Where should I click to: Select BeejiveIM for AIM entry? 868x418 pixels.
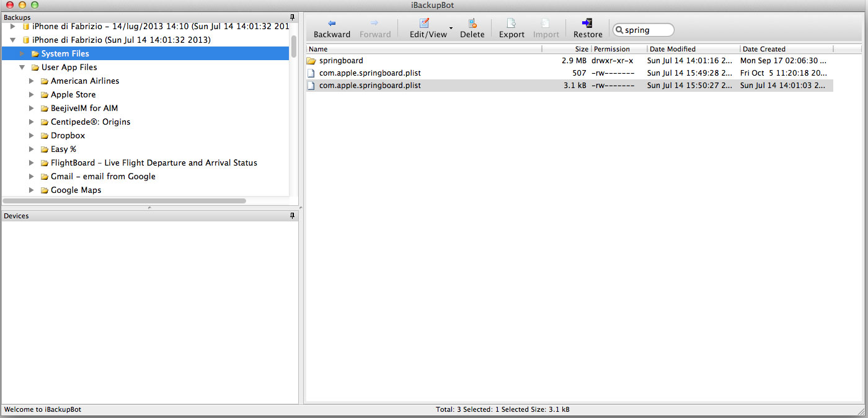[x=84, y=108]
